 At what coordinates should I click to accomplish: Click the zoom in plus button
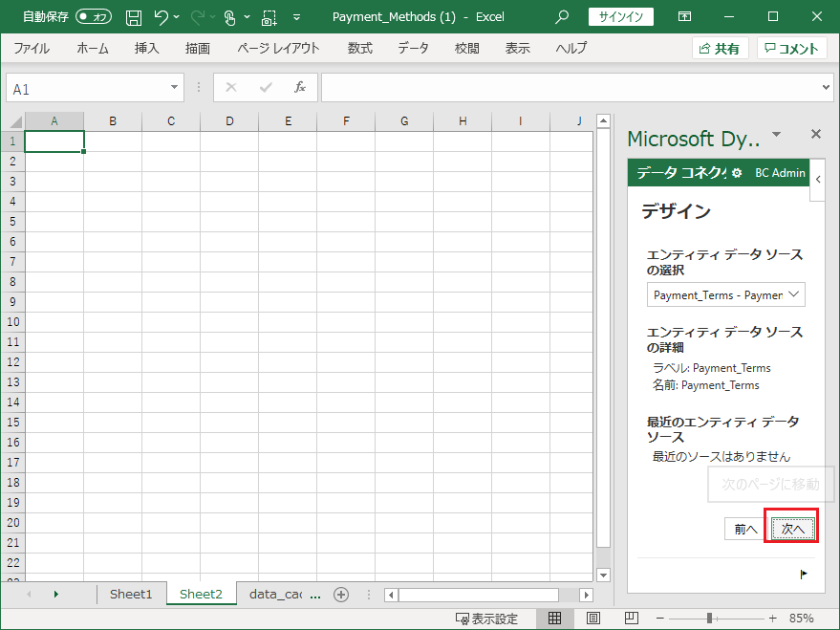[x=773, y=619]
